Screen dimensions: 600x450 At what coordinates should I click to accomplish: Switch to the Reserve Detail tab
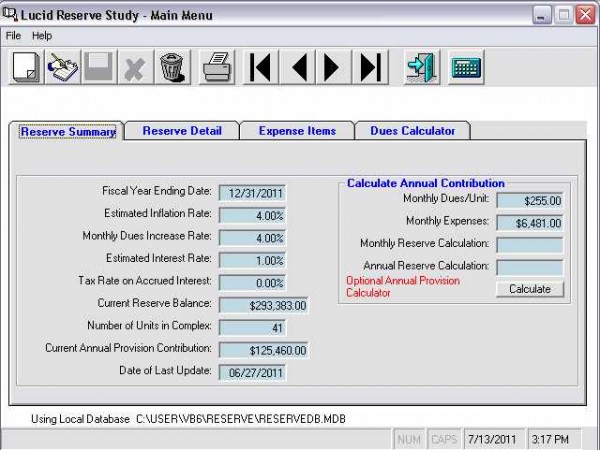tap(182, 131)
